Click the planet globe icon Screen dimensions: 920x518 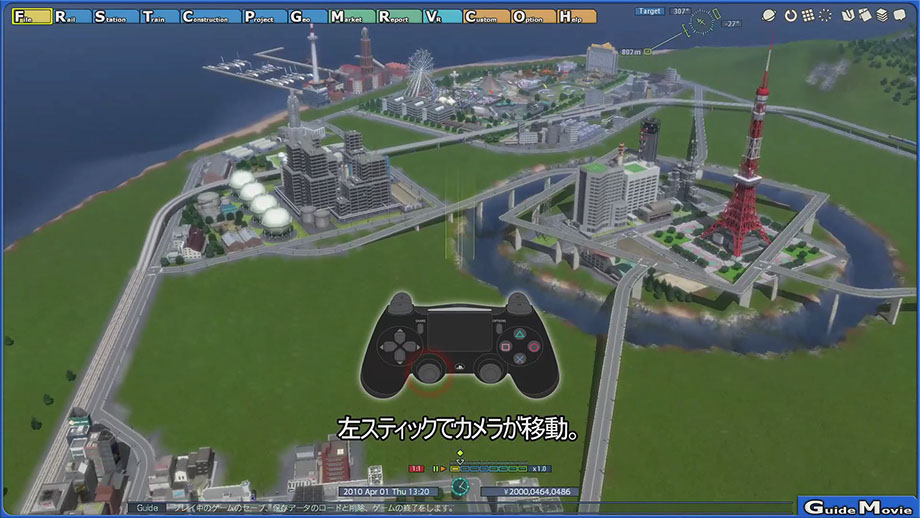(x=771, y=16)
